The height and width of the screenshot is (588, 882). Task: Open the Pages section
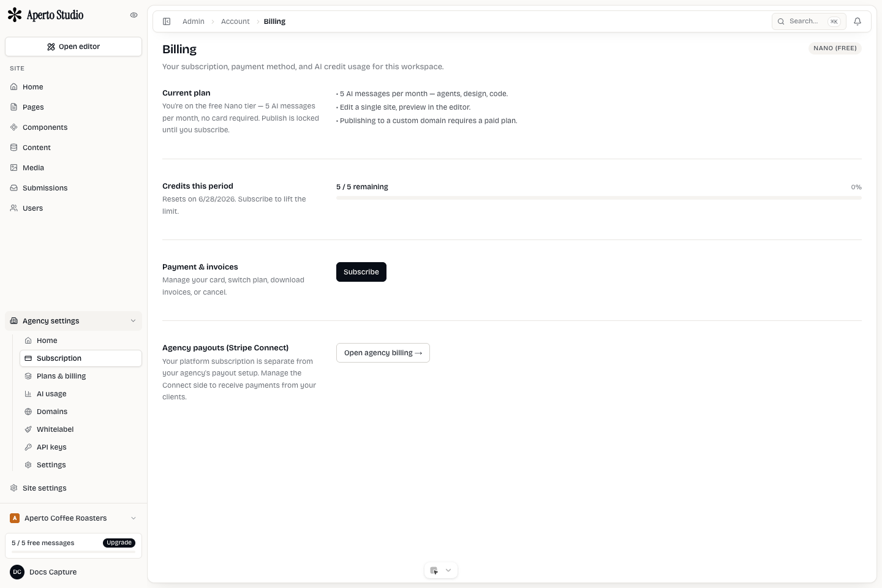click(x=73, y=107)
